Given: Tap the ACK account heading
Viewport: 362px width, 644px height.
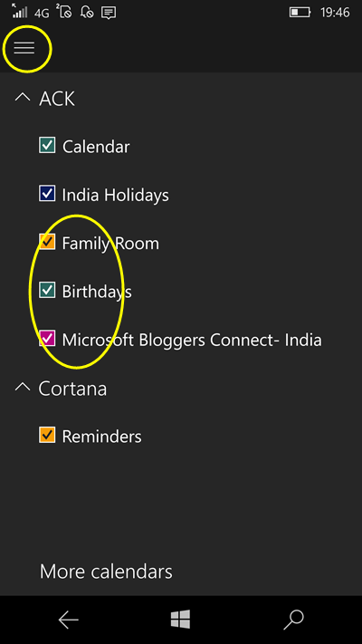Looking at the screenshot, I should pyautogui.click(x=57, y=99).
